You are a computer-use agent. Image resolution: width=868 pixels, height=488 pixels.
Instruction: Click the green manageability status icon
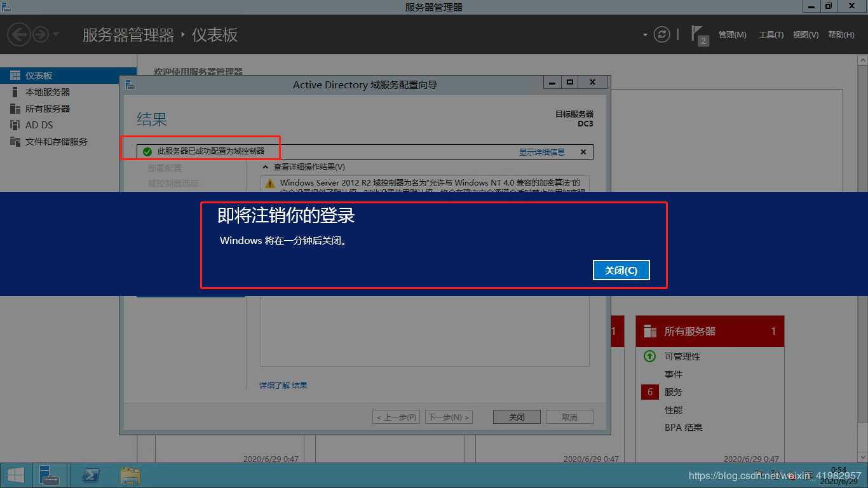coord(649,356)
